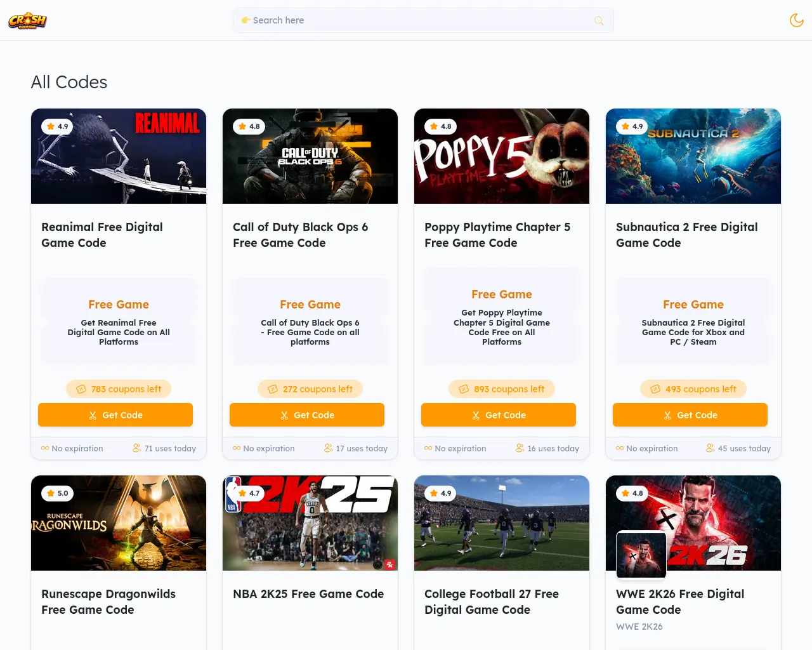
Task: Open the NBA 2K25 thumbnail
Action: point(310,523)
